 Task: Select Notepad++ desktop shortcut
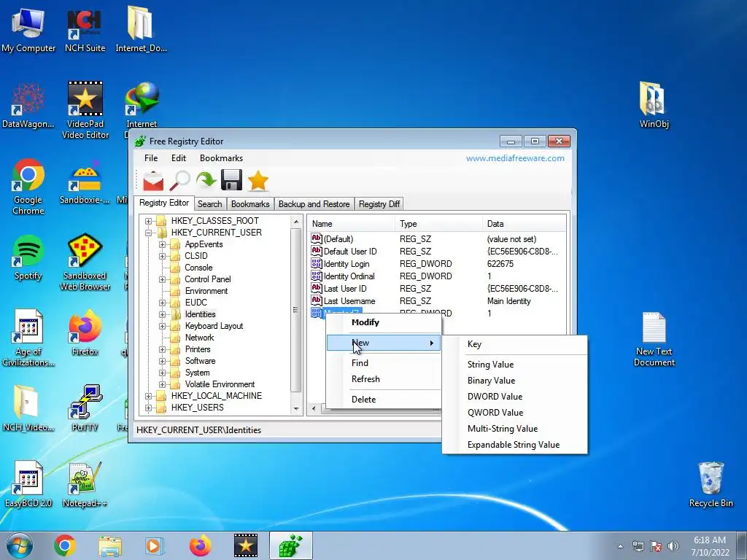pyautogui.click(x=85, y=484)
